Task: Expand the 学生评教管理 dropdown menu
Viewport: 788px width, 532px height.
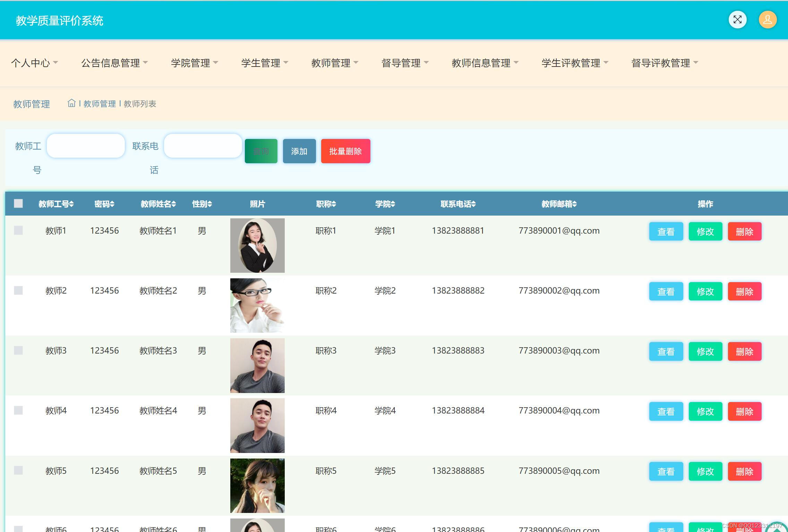Action: point(575,63)
